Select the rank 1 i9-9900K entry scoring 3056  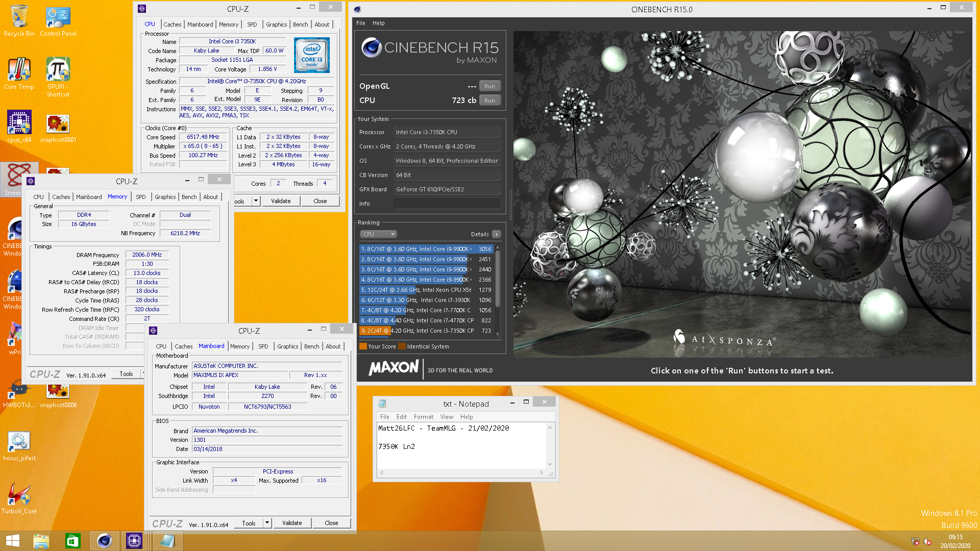pyautogui.click(x=426, y=249)
